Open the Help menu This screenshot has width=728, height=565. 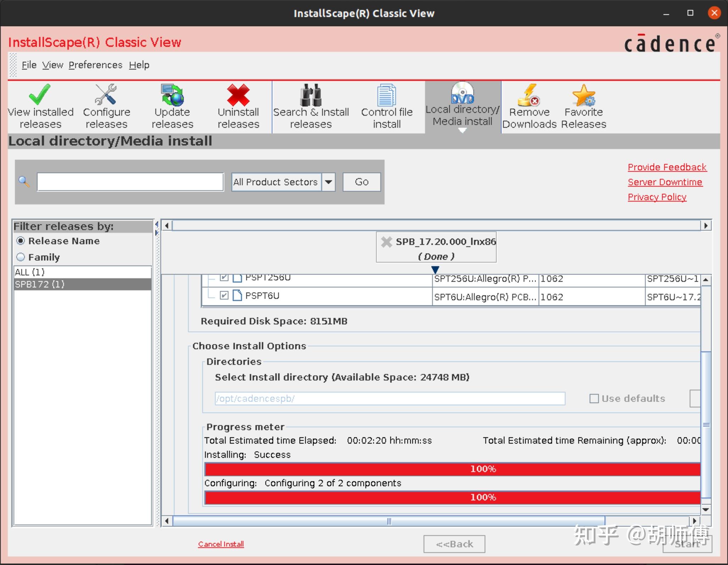coord(139,65)
